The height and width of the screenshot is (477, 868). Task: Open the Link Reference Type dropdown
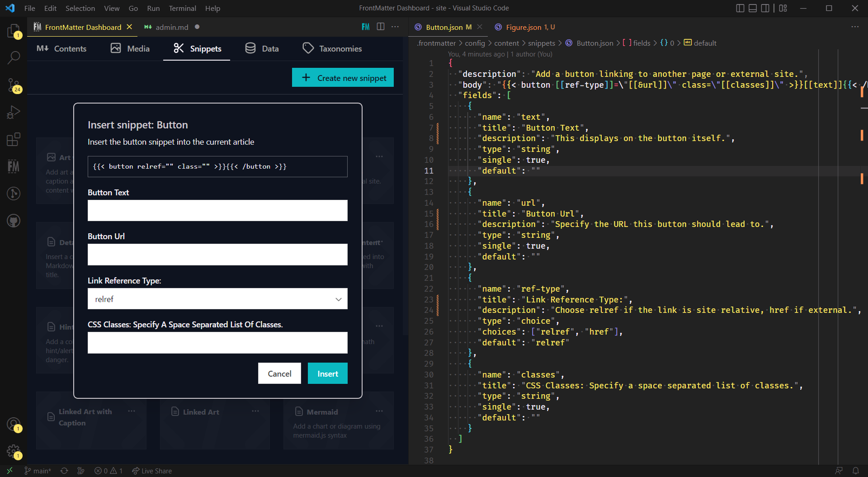point(217,299)
